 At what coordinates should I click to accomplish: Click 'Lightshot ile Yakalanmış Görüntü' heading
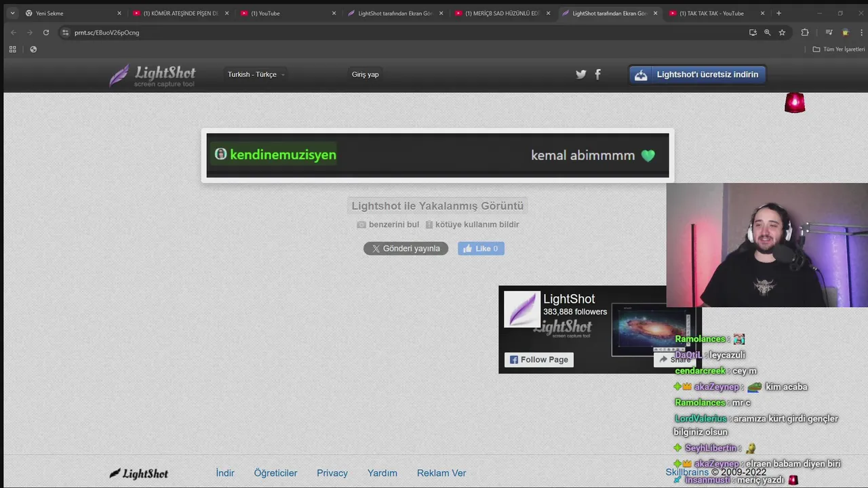click(437, 206)
